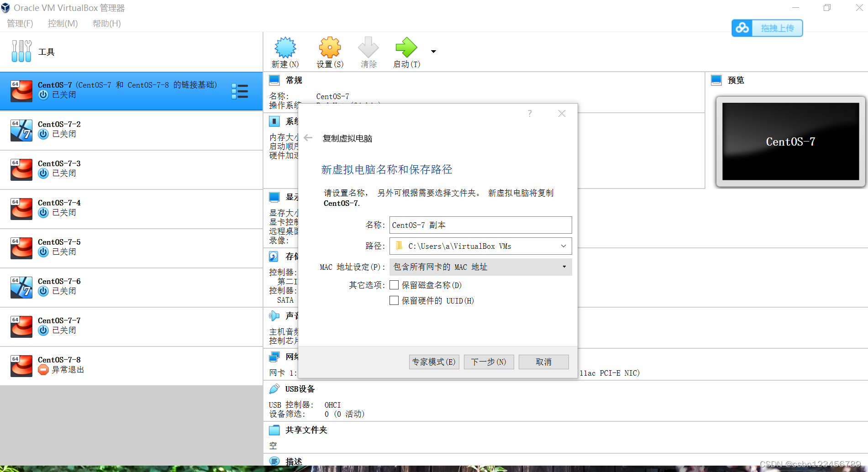Click Next (下一步) in the clone dialog
The height and width of the screenshot is (472, 868).
(x=489, y=362)
